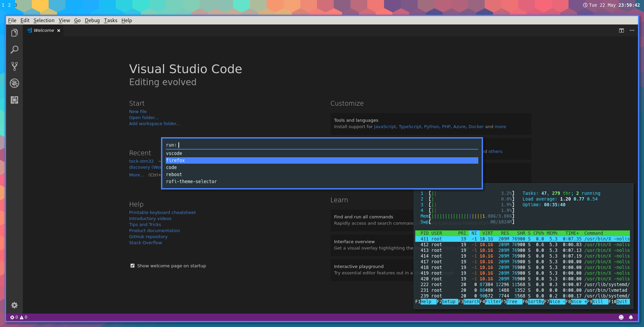Open the Manage gear icon
Screen dimensions: 644x327
(x=14, y=305)
